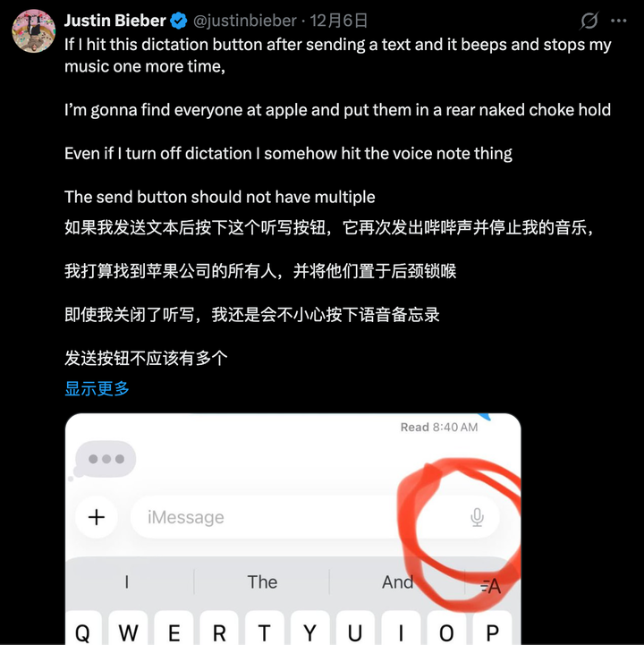Open the attached iMessage screenshot image

click(293, 529)
